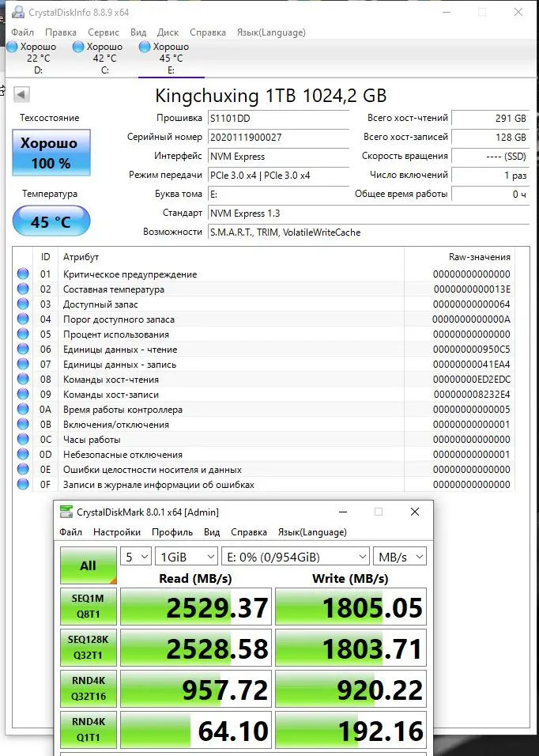539x756 pixels.
Task: Click the Хорошо 100 % health status button
Action: coord(51,153)
